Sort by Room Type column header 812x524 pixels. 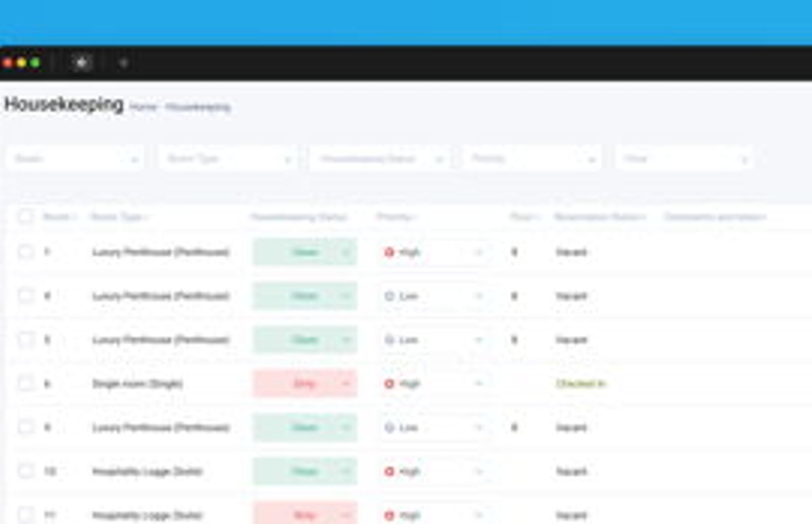[119, 217]
